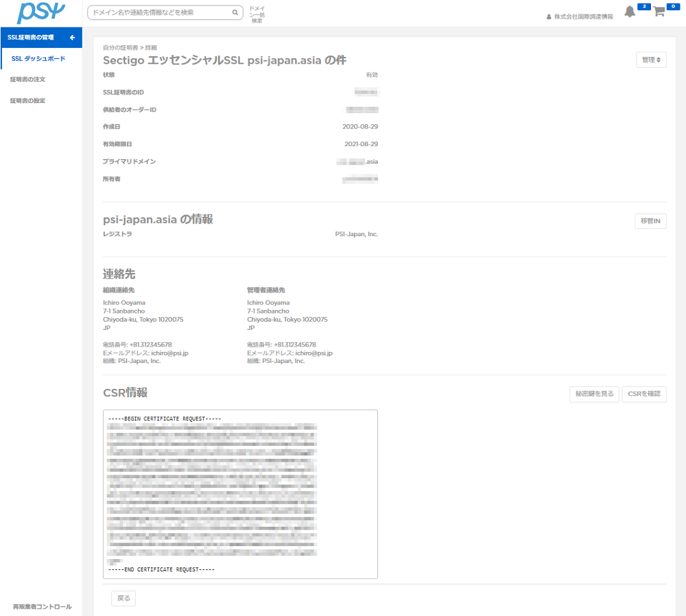
Task: Click the 詳細 breadcrumb text
Action: click(151, 48)
